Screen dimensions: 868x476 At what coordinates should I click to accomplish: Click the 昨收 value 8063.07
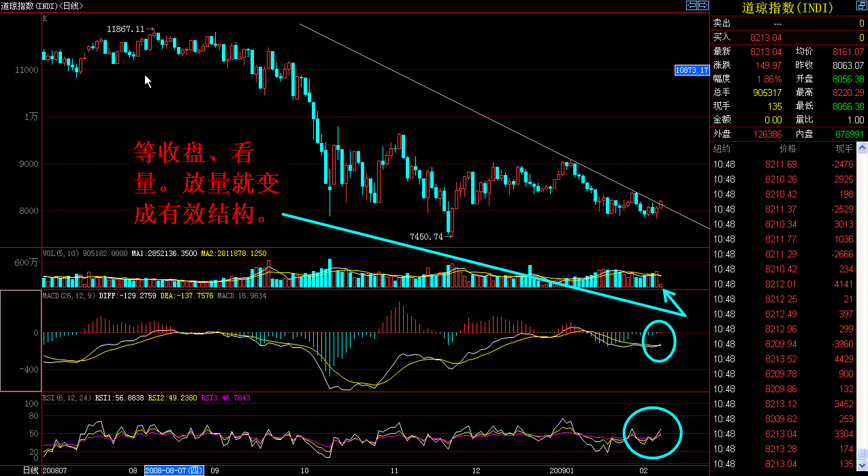pos(848,65)
